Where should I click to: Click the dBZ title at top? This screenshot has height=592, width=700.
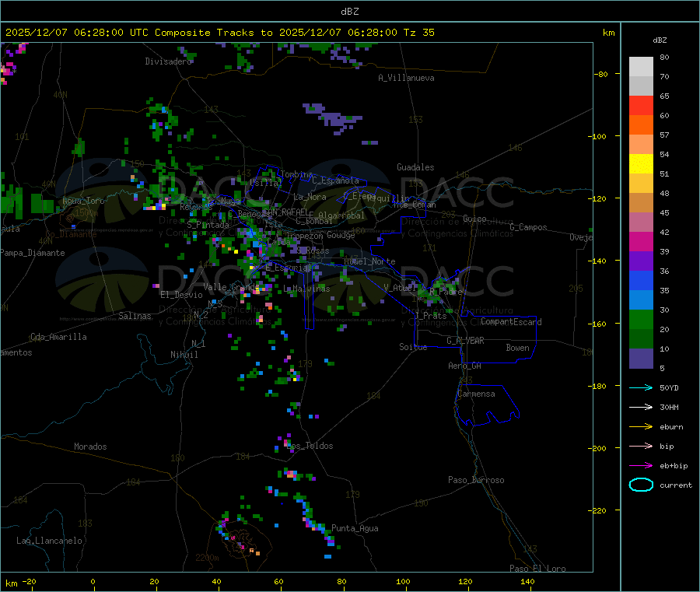point(349,11)
